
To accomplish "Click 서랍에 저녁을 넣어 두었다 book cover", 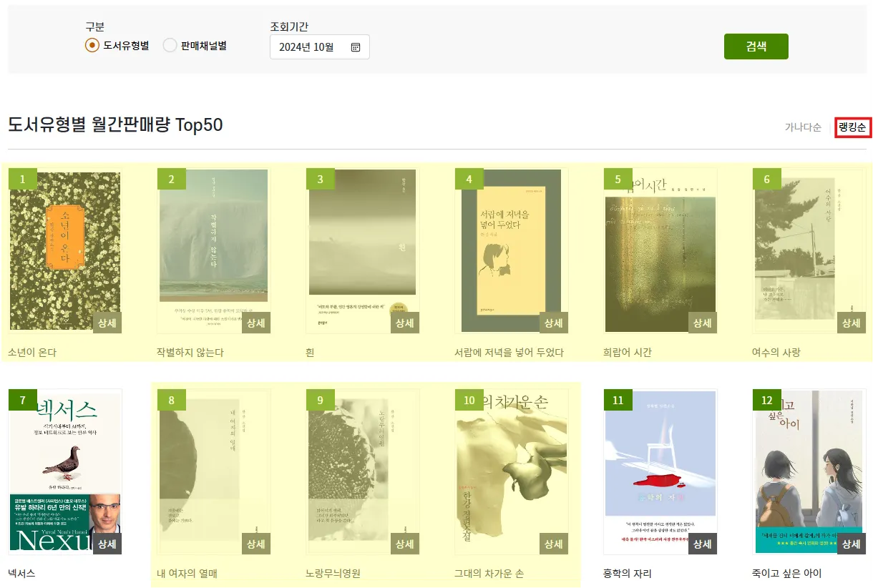I will click(x=512, y=251).
